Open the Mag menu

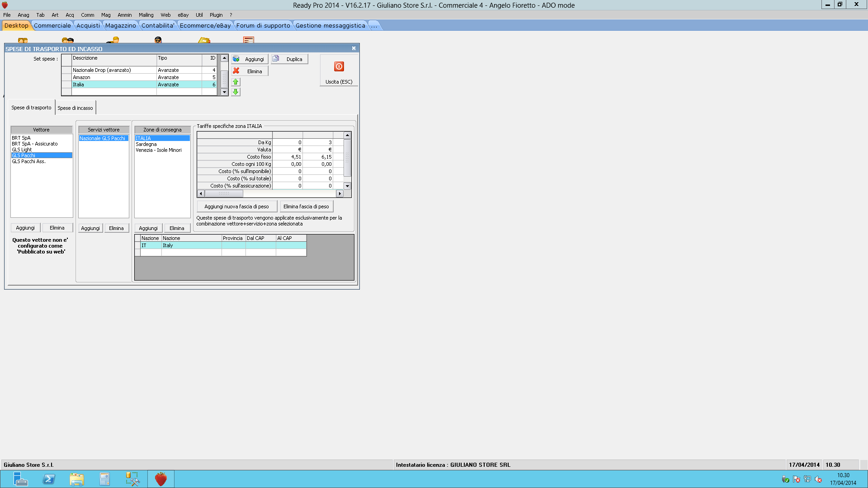(106, 15)
